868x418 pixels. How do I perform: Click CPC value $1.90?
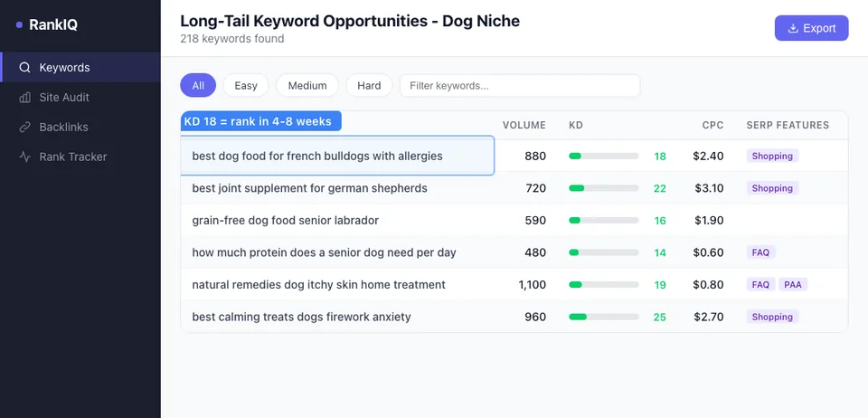[709, 221]
